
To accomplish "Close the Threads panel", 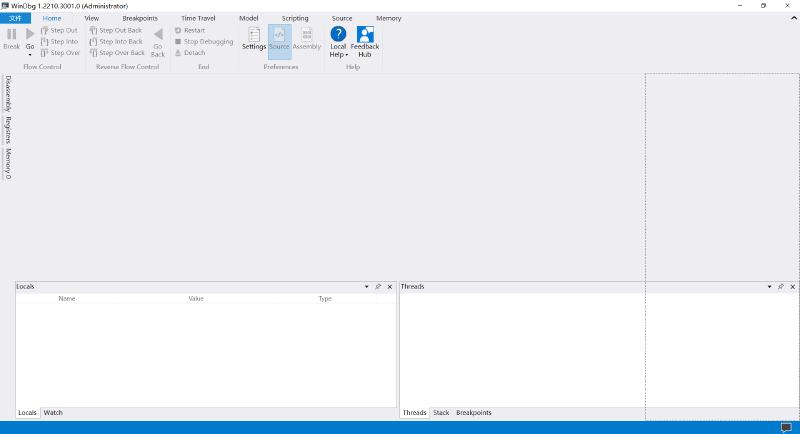I will [793, 287].
